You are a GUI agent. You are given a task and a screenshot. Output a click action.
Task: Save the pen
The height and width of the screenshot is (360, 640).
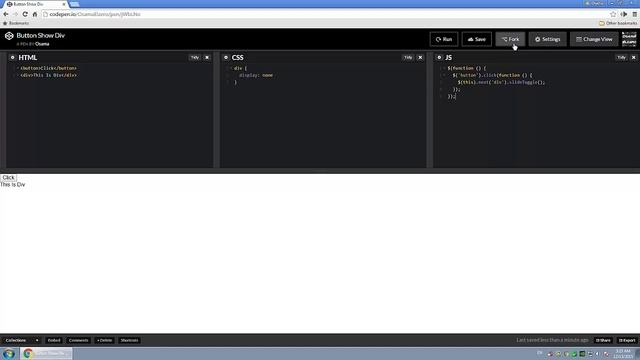tap(477, 39)
